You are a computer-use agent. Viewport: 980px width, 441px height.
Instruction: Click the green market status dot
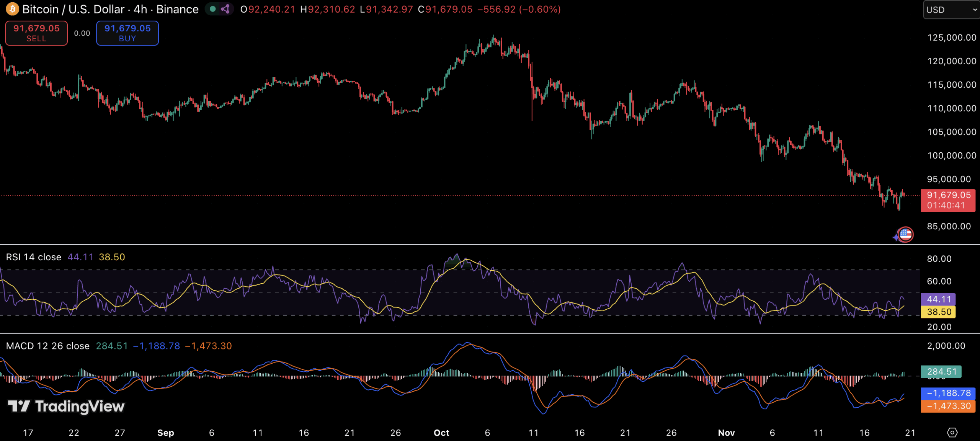tap(213, 8)
